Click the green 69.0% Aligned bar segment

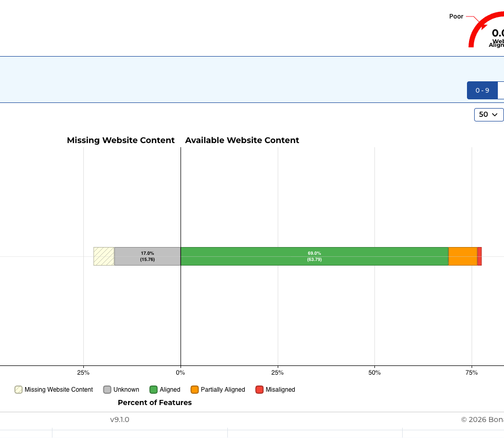click(314, 256)
